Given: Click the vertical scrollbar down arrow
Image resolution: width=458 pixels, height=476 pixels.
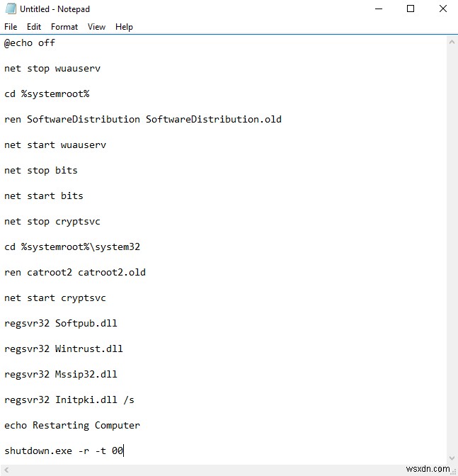Looking at the screenshot, I should tap(452, 458).
